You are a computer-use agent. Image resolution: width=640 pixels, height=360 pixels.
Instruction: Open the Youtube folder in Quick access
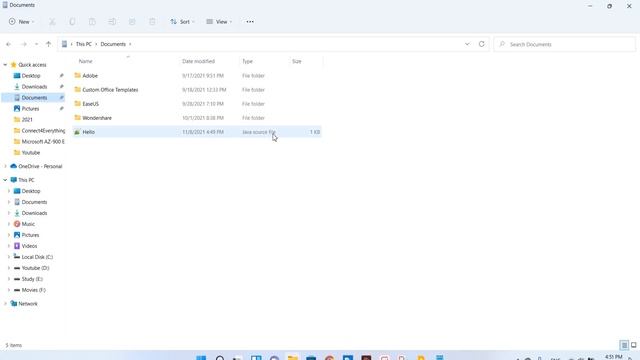coord(31,153)
